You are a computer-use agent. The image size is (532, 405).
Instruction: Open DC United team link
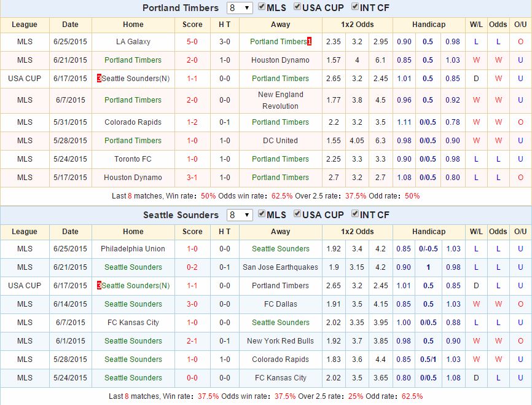[280, 141]
